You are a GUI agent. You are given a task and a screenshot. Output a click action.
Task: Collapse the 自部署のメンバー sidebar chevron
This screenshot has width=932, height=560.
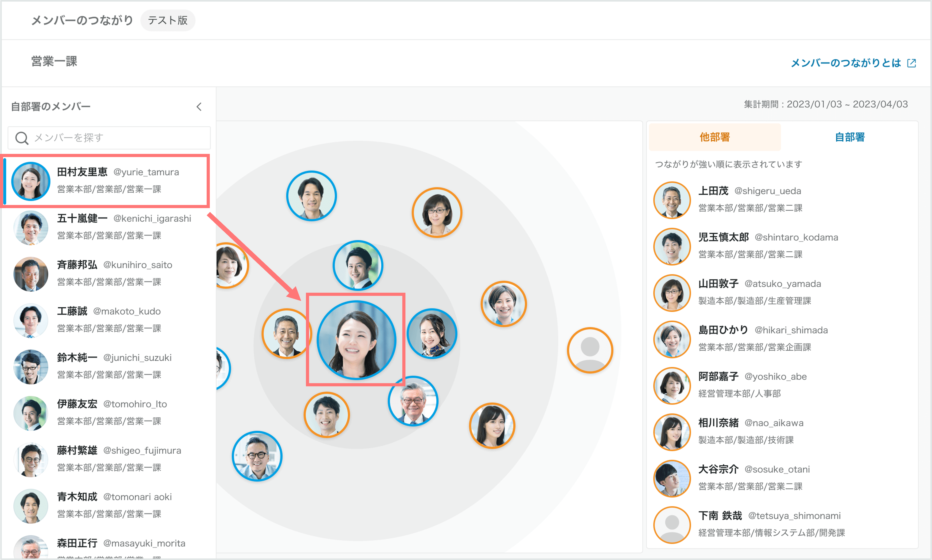click(x=199, y=107)
